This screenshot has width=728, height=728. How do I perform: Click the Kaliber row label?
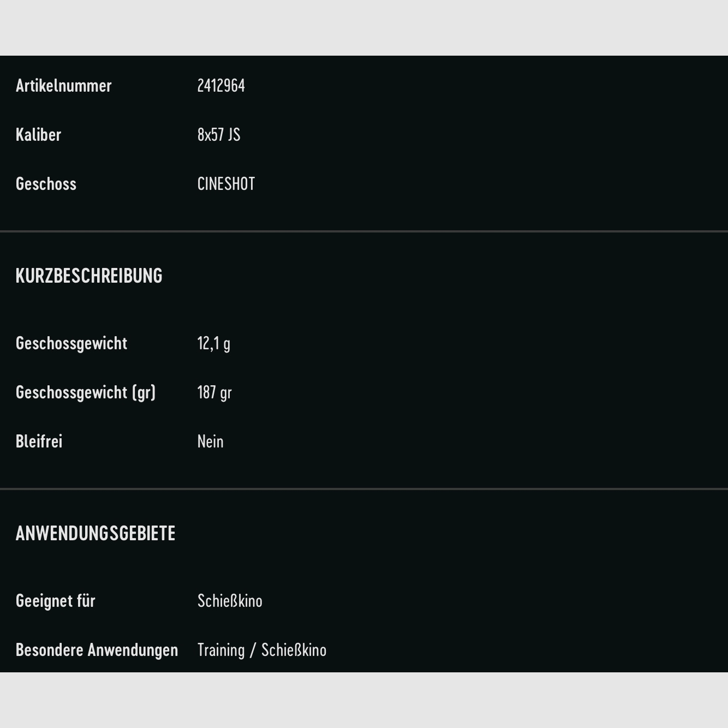pos(39,135)
